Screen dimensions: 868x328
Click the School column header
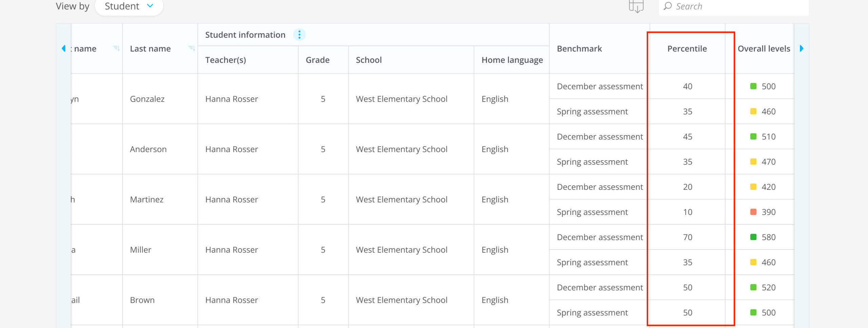pyautogui.click(x=411, y=60)
